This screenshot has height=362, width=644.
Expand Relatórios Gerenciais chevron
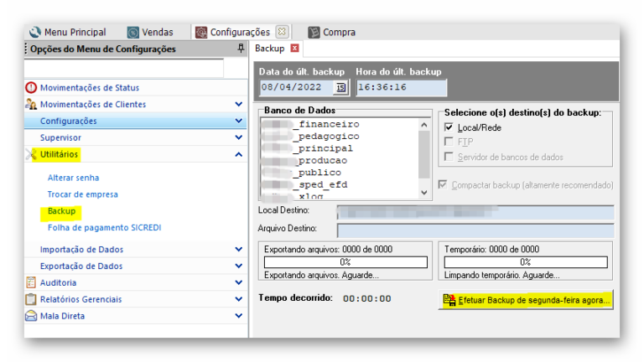(x=238, y=299)
